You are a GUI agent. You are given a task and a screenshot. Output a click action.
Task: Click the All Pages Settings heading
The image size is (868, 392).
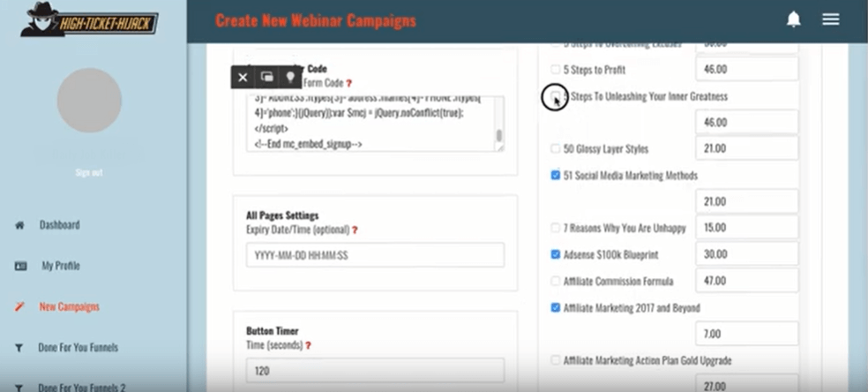point(282,216)
